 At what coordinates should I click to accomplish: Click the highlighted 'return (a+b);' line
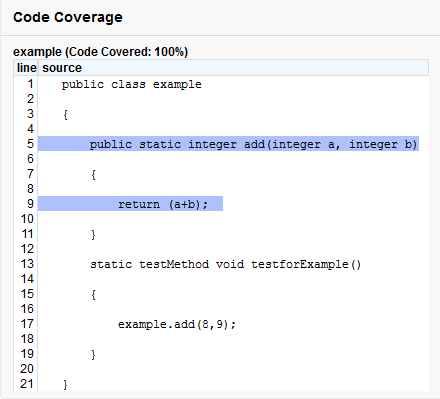tap(130, 204)
